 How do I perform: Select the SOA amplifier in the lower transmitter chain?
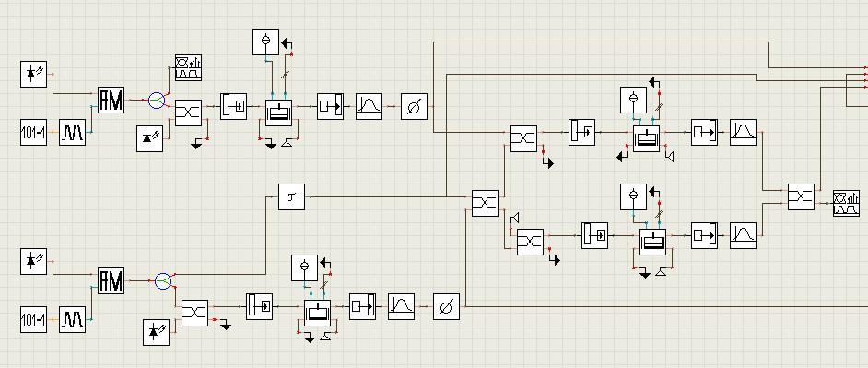tap(317, 314)
